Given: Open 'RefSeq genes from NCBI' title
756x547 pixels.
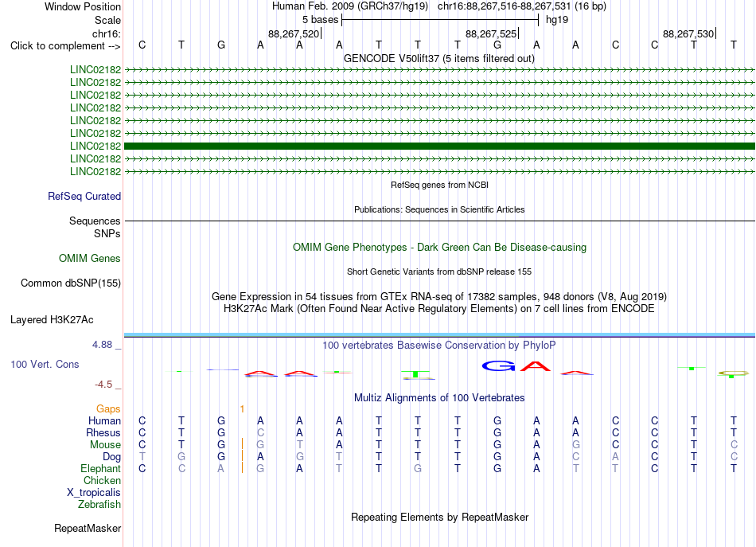Looking at the screenshot, I should [x=440, y=185].
